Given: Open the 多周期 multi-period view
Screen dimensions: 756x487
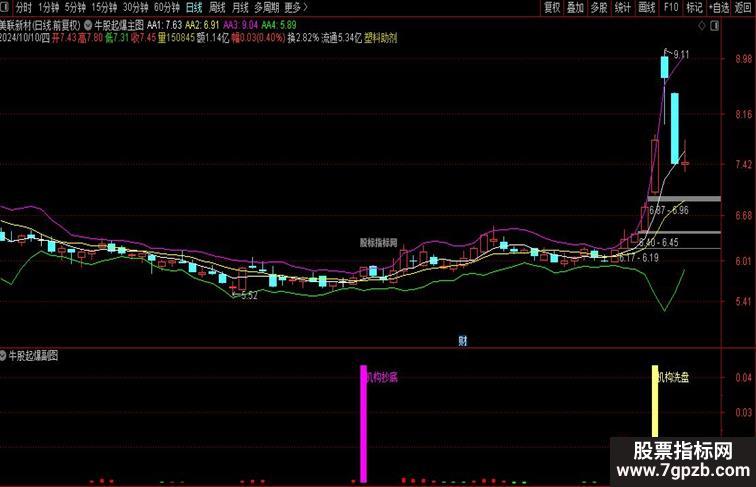Looking at the screenshot, I should pos(267,8).
